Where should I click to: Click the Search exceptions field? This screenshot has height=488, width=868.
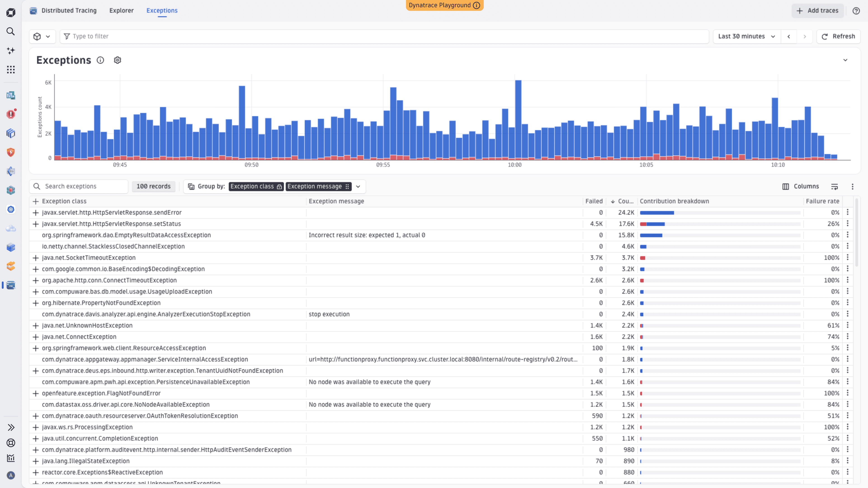pyautogui.click(x=79, y=187)
